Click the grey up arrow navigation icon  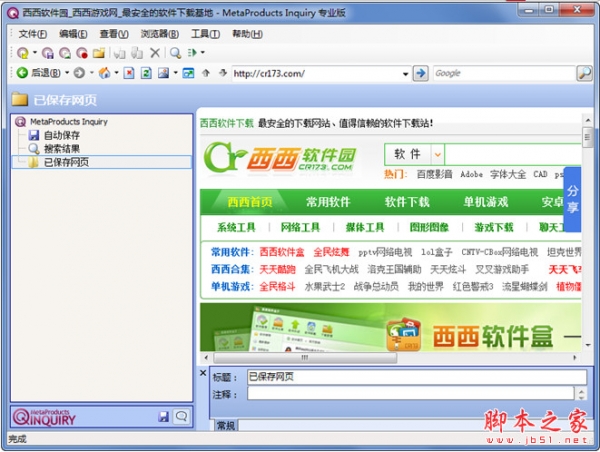pyautogui.click(x=206, y=73)
